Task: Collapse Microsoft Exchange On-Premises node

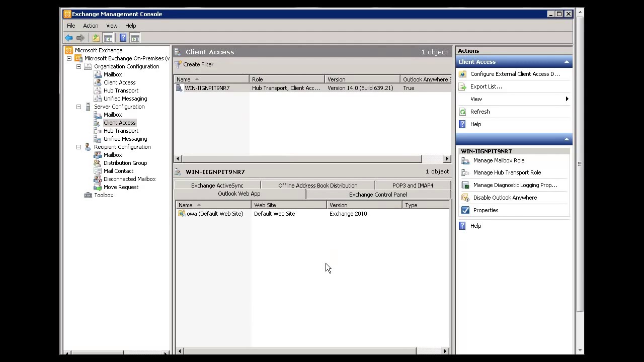Action: coord(69,58)
